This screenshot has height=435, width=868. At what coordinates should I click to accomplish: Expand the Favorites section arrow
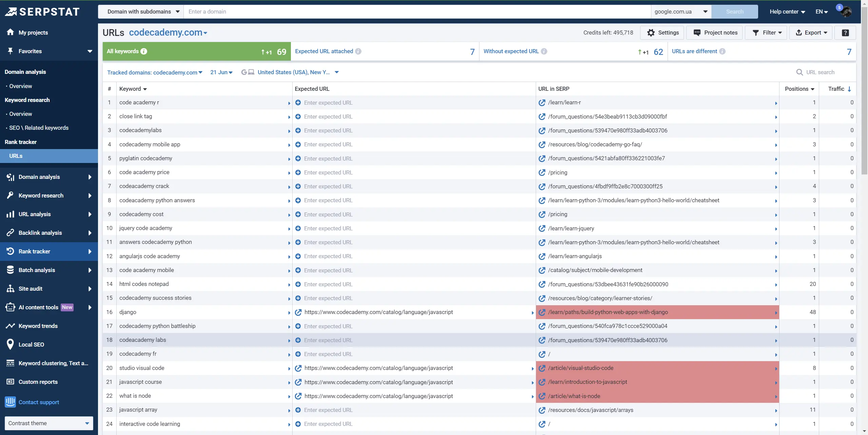click(90, 51)
